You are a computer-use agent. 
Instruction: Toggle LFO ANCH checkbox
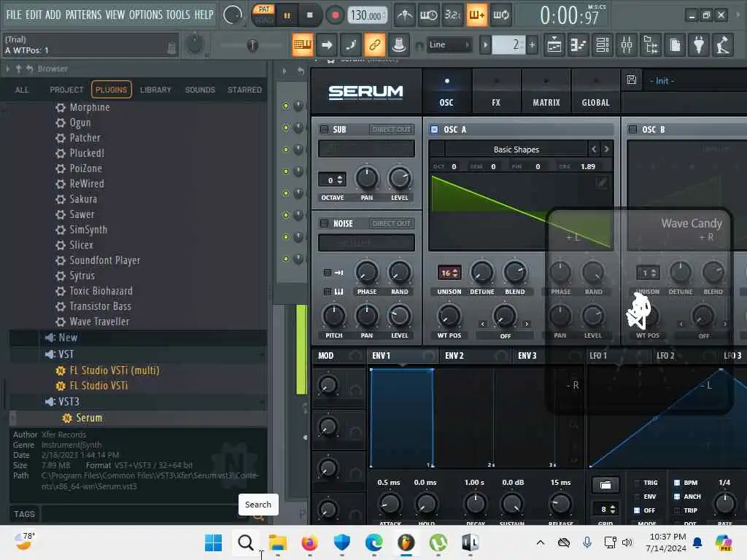click(x=676, y=497)
